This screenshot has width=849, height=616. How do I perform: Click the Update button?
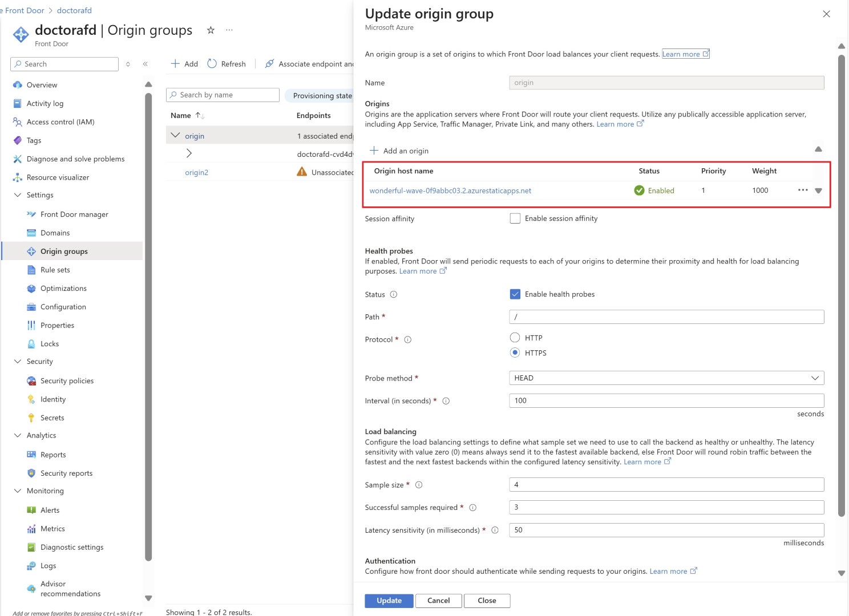[x=389, y=601]
